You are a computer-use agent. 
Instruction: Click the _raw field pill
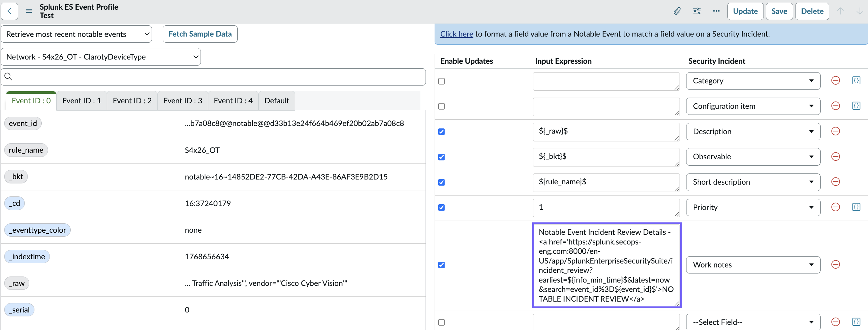[x=17, y=283]
